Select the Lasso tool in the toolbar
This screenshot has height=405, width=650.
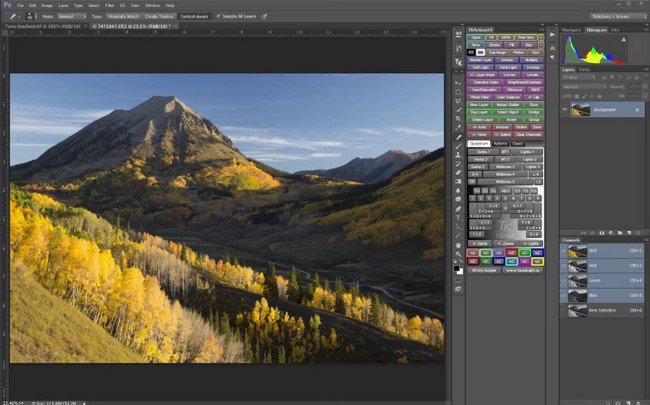(x=458, y=91)
